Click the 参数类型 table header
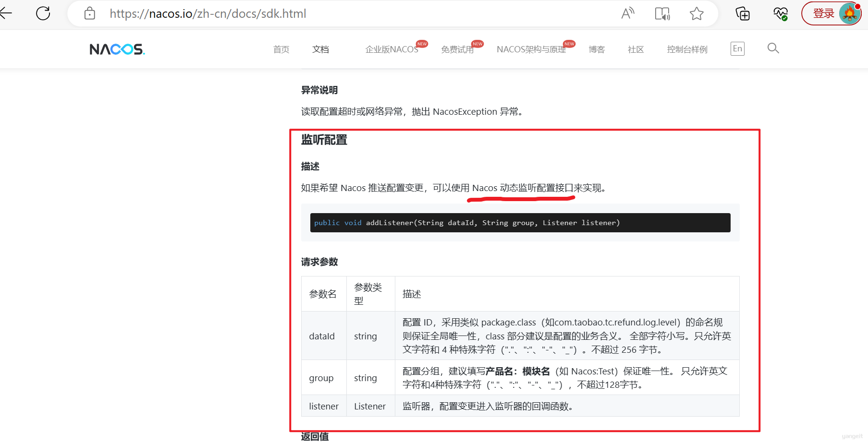The height and width of the screenshot is (444, 868). tap(370, 294)
